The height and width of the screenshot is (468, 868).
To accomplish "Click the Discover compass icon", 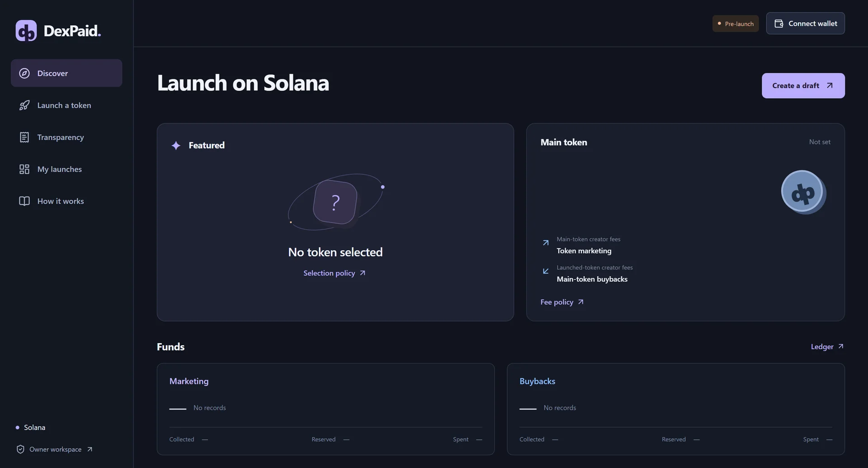I will point(24,73).
